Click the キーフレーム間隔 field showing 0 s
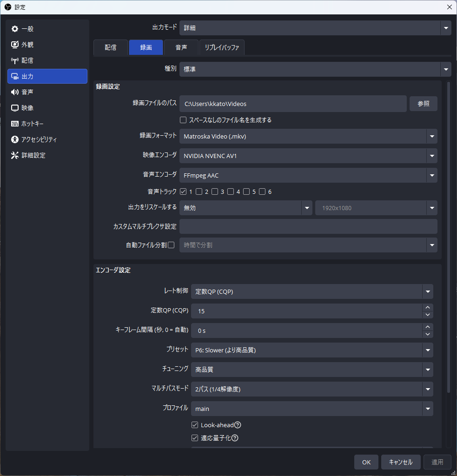The width and height of the screenshot is (457, 476). [x=307, y=331]
